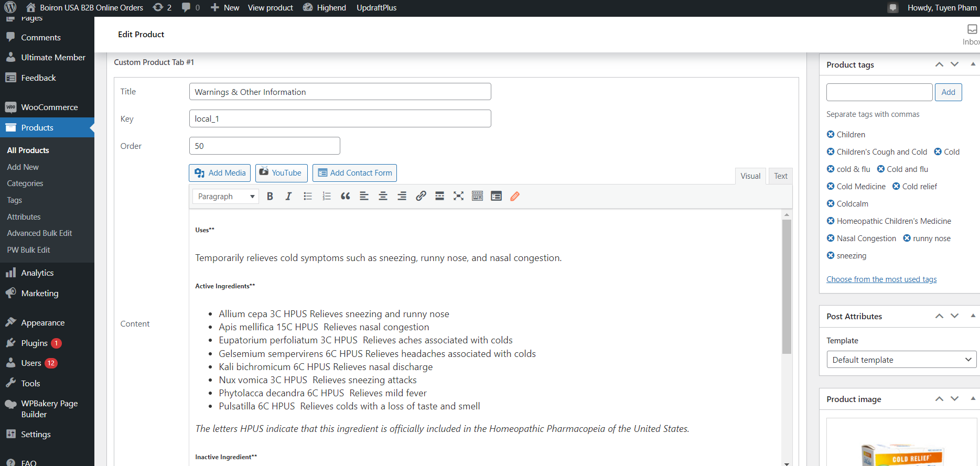Open the Analytics sidebar menu
The width and height of the screenshot is (980, 466).
coord(47,273)
